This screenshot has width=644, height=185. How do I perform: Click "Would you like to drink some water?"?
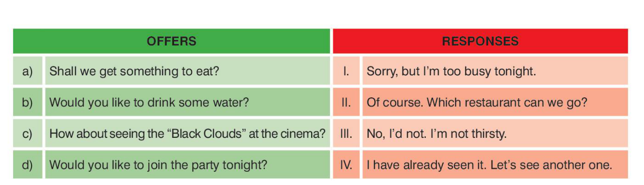149,102
